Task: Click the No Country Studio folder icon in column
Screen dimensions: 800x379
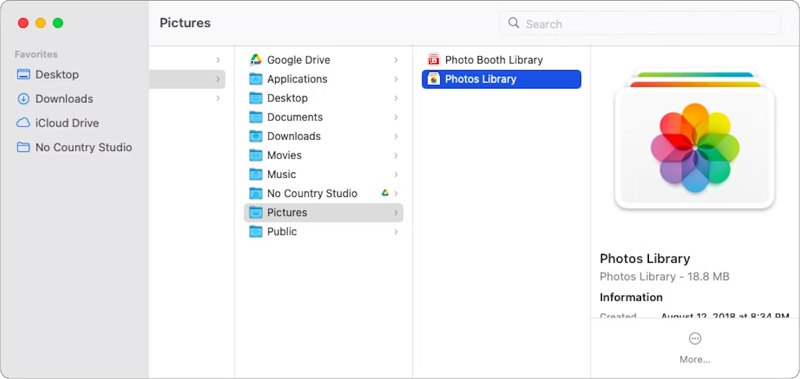Action: 256,193
